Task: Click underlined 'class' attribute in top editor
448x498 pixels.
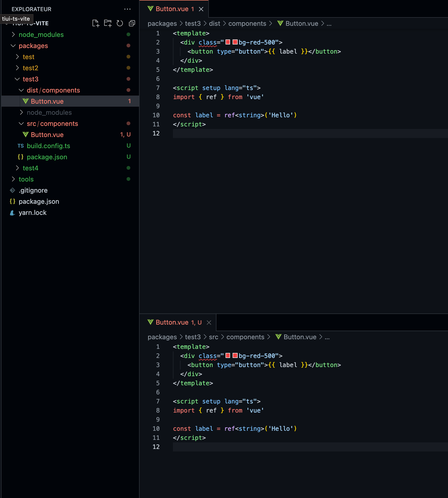Action: click(x=208, y=42)
